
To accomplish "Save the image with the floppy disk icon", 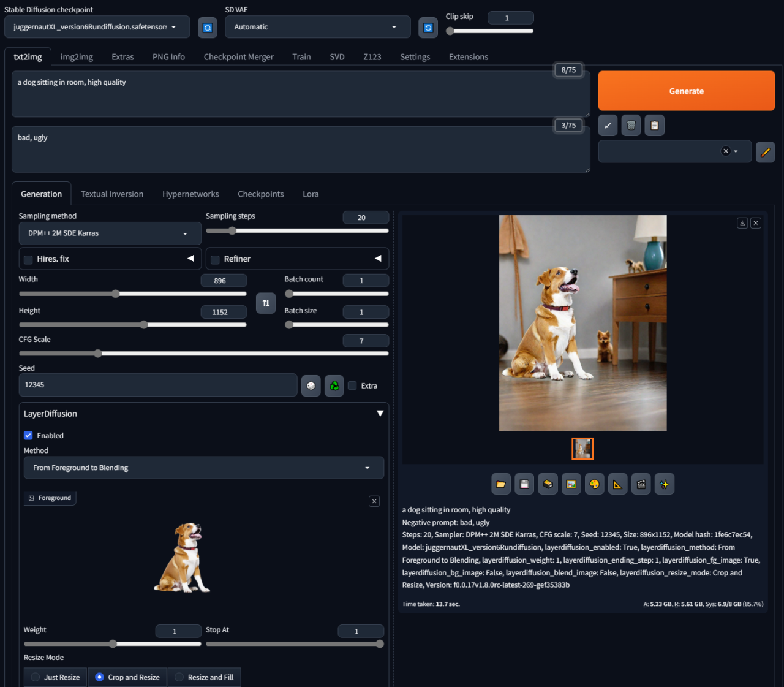I will 524,484.
